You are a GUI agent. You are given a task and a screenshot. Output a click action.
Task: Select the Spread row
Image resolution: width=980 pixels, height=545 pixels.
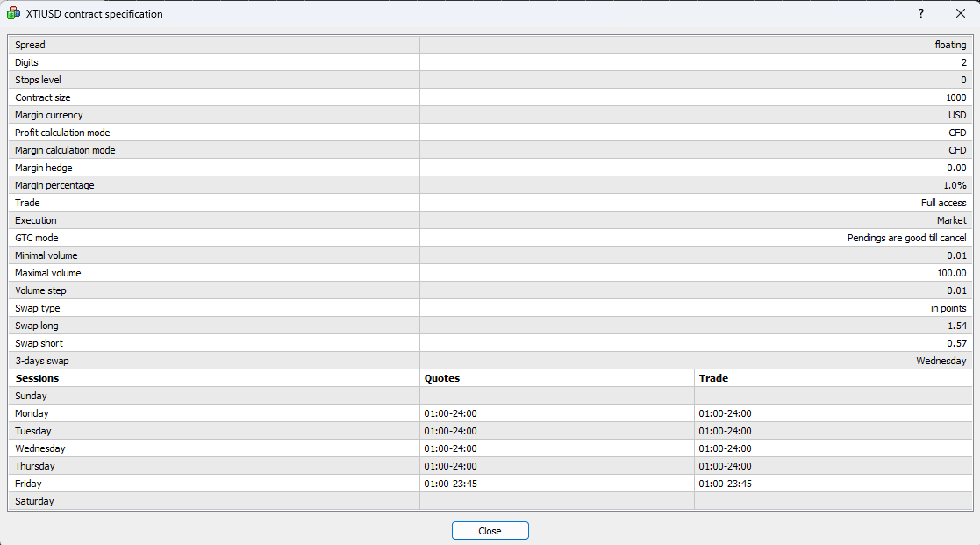(30, 45)
